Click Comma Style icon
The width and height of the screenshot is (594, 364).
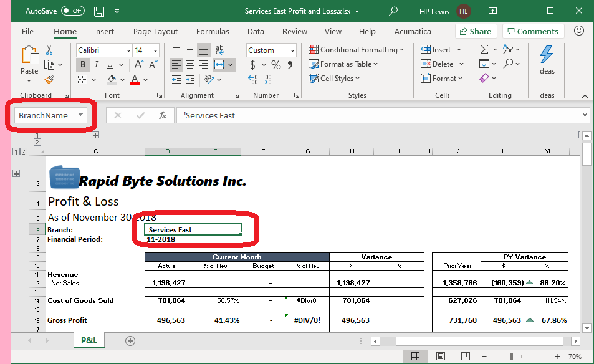pos(290,65)
